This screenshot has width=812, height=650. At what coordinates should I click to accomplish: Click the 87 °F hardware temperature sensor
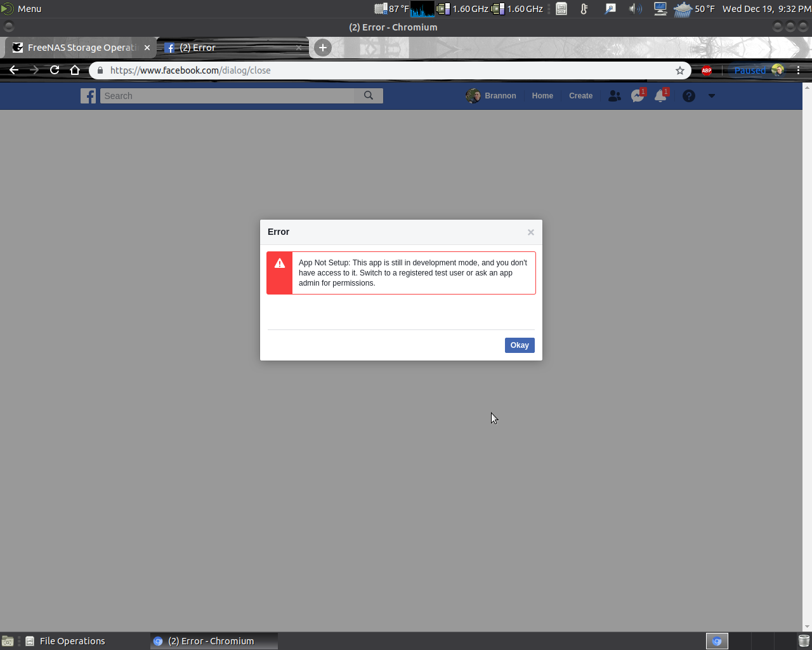pyautogui.click(x=392, y=9)
